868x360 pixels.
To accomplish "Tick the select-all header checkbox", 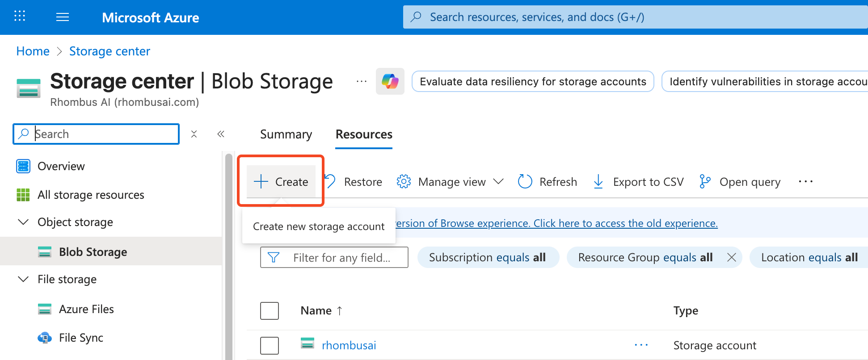I will point(270,310).
